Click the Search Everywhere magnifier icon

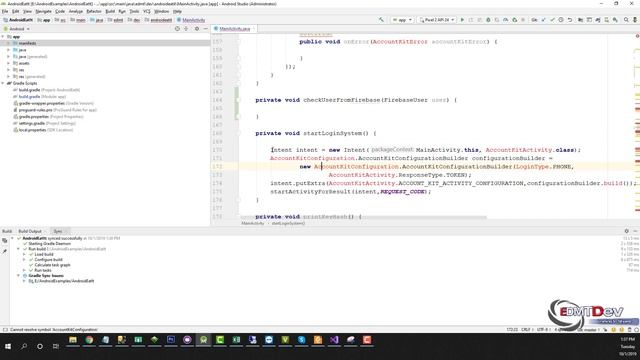626,20
